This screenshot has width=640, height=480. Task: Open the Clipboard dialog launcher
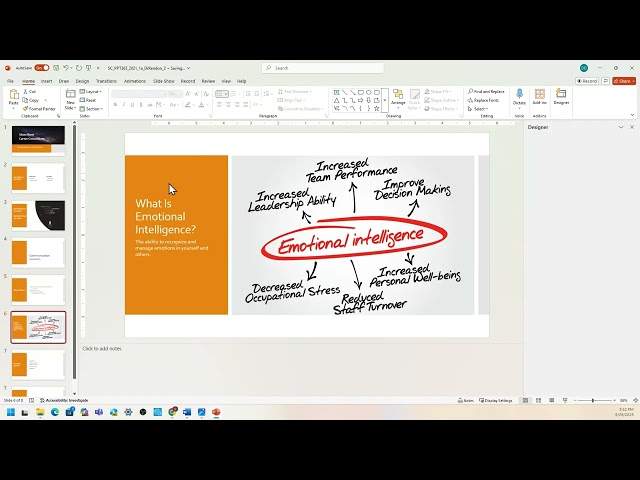point(58,116)
